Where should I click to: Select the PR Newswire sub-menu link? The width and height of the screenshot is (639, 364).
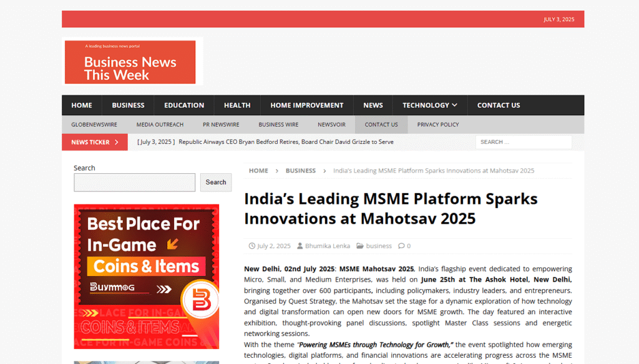tap(221, 125)
